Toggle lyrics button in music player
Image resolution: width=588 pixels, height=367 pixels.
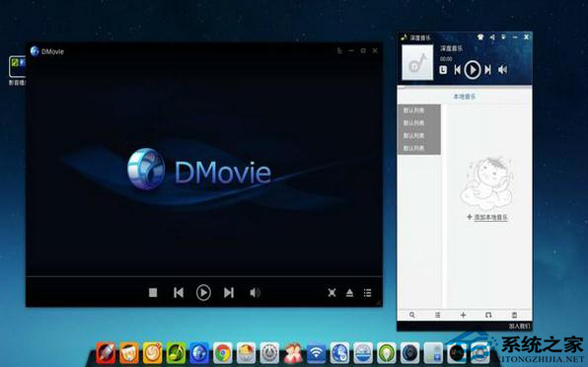pos(443,70)
